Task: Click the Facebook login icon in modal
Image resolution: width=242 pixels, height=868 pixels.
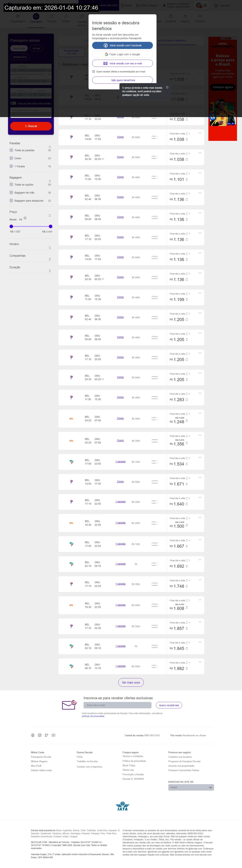Action: tap(106, 45)
